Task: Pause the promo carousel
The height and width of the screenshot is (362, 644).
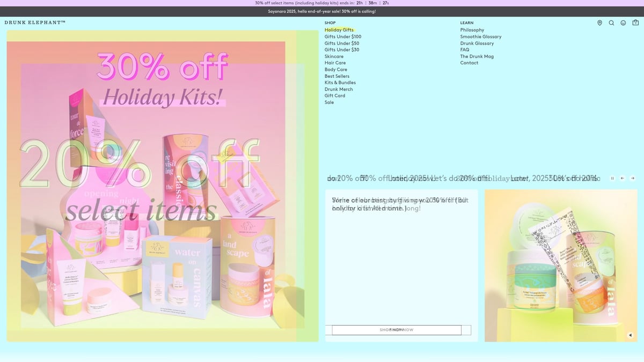Action: point(612,178)
